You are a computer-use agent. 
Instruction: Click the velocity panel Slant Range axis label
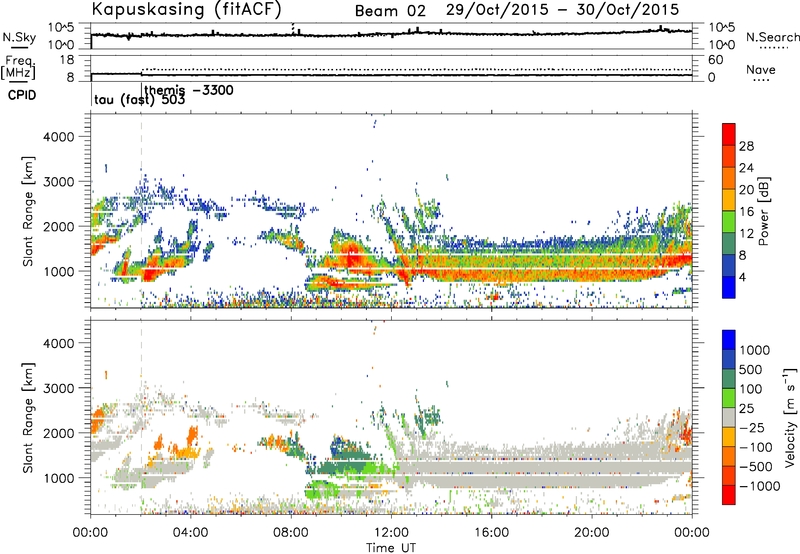(x=28, y=417)
